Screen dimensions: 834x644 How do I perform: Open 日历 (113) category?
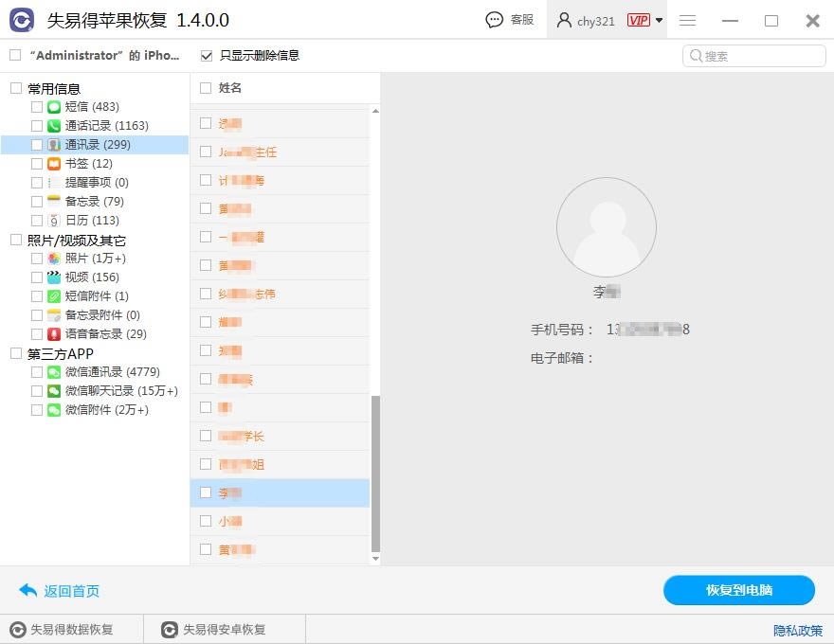pos(92,221)
